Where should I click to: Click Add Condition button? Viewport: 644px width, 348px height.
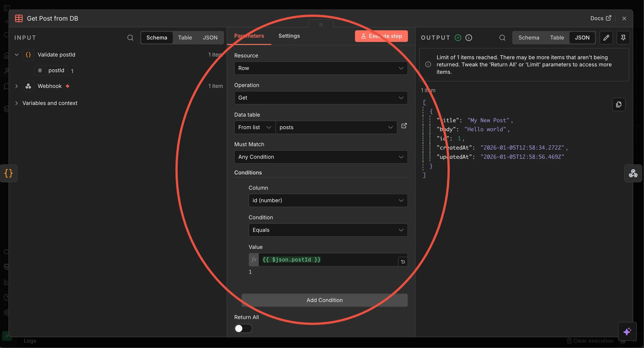click(324, 300)
